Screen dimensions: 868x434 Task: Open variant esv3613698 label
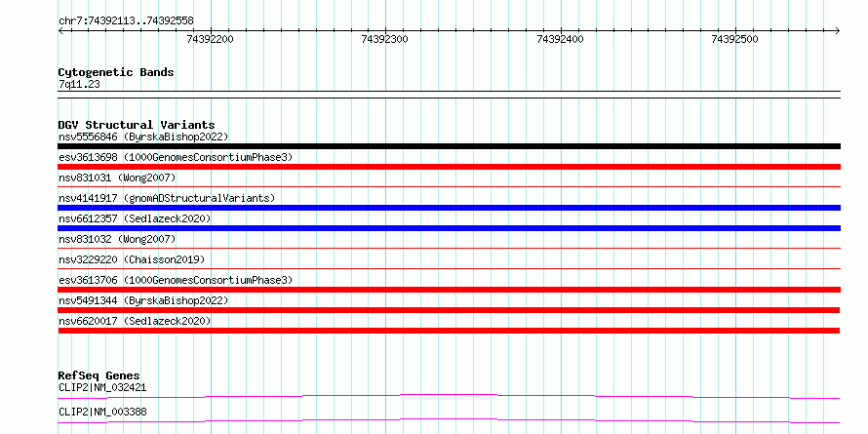[x=176, y=157]
